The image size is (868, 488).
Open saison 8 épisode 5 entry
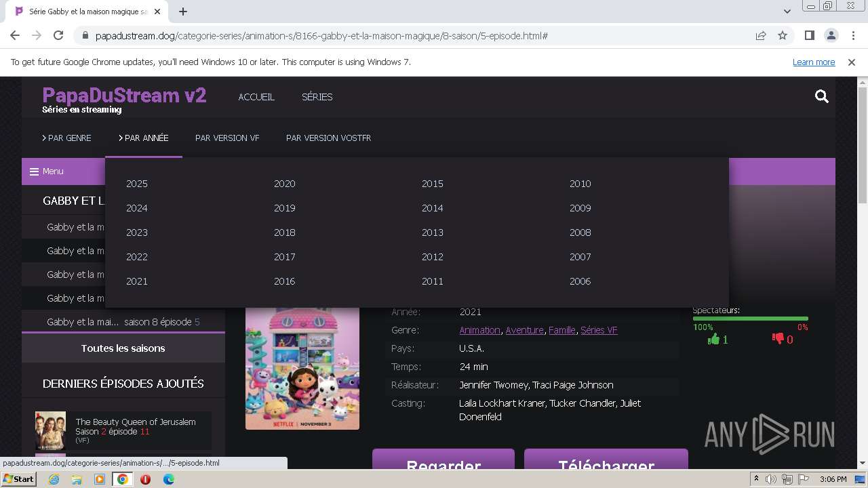[123, 322]
